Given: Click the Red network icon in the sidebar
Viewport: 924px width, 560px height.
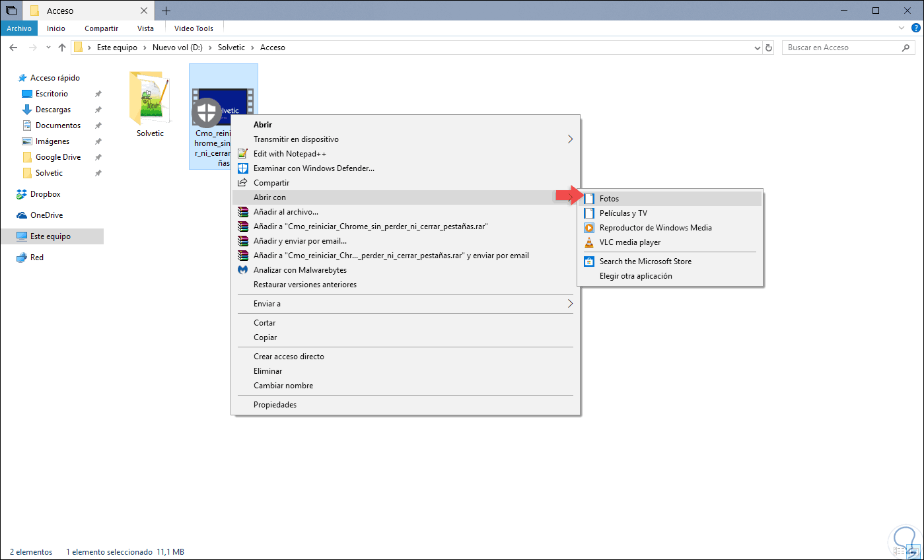Looking at the screenshot, I should tap(22, 258).
